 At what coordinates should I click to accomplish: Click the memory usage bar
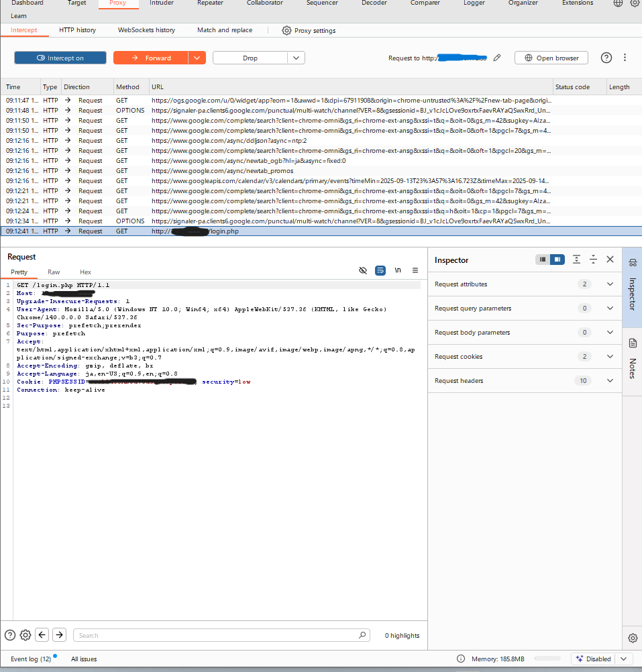coord(547,659)
